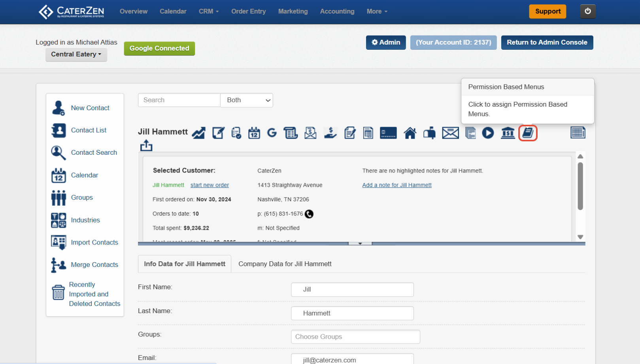Click the calendar 12 icon beside Jill Hammett
This screenshot has height=364, width=640.
coord(254,133)
